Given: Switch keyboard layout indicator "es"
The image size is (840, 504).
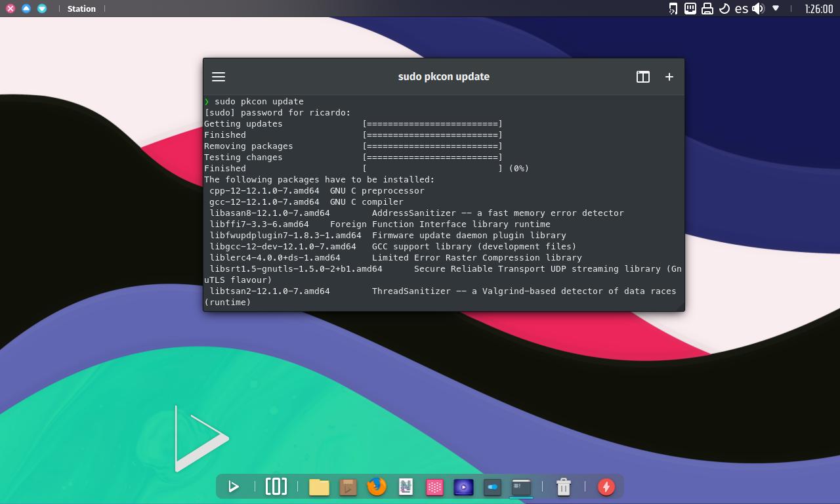Looking at the screenshot, I should point(742,9).
